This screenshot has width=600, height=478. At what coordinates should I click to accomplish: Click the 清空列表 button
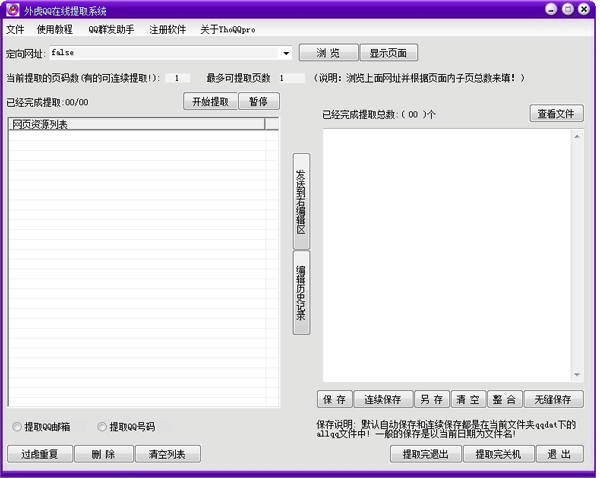pyautogui.click(x=168, y=454)
